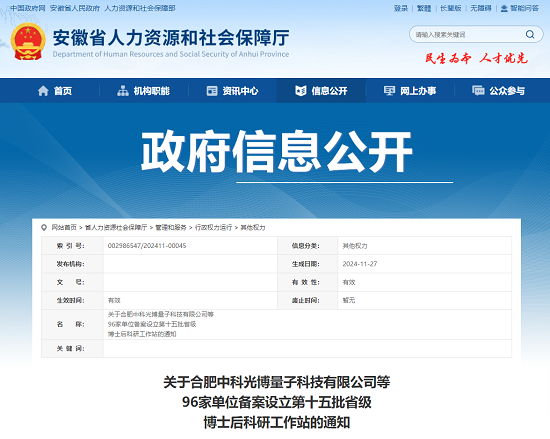The image size is (550, 439).
Task: Open the 资讯中心 navigation menu
Action: [232, 91]
